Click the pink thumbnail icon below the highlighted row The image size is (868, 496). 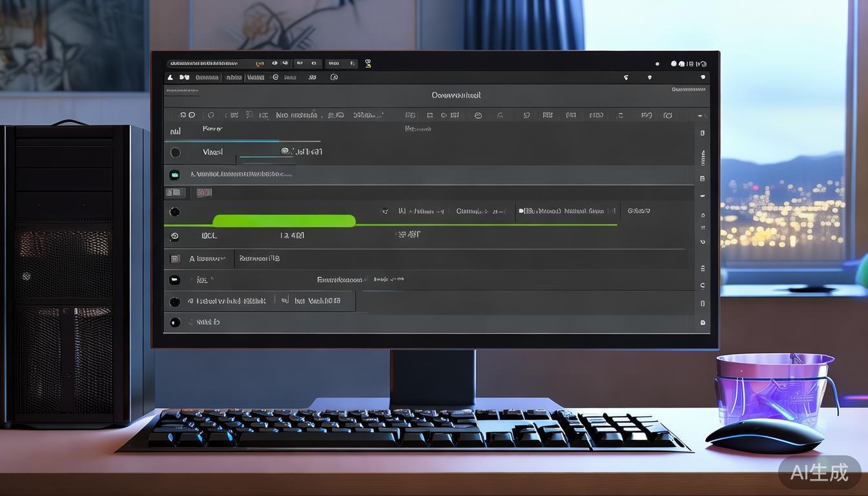tap(204, 192)
